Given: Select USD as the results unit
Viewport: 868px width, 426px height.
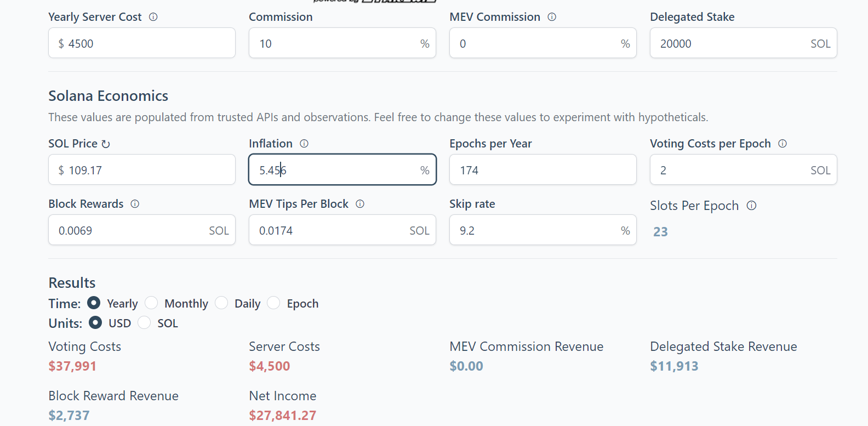Looking at the screenshot, I should [95, 322].
